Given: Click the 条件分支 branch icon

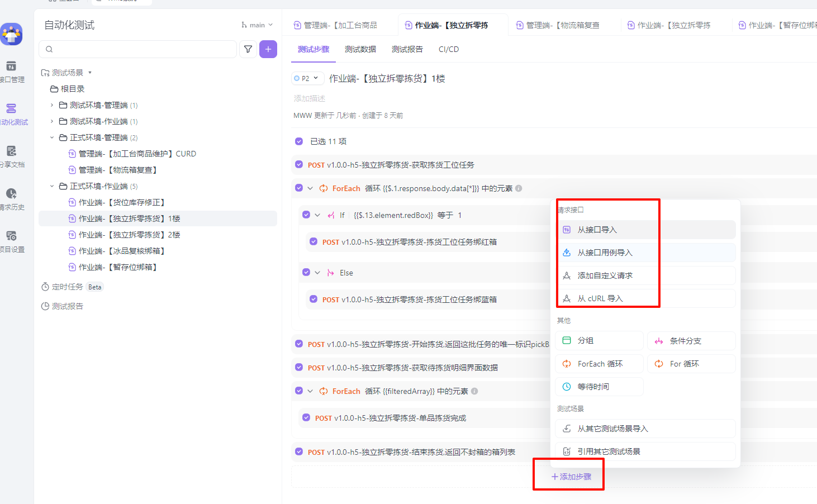Looking at the screenshot, I should (x=659, y=341).
